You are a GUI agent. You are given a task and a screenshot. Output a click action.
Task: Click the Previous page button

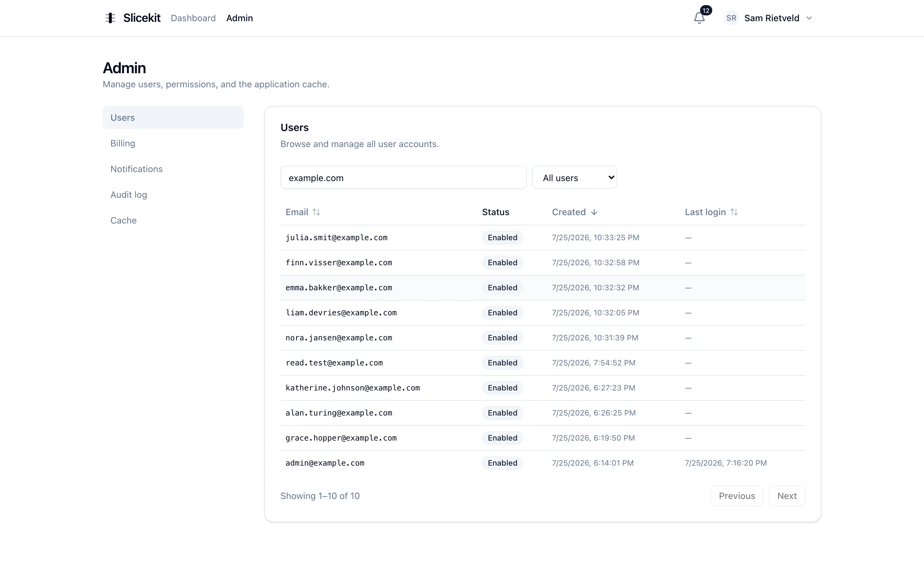(x=737, y=496)
